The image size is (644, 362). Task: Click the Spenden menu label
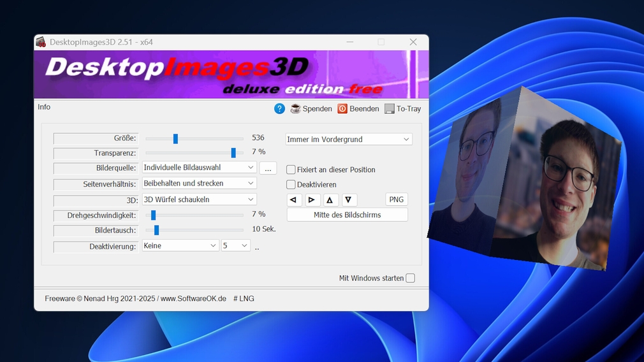pyautogui.click(x=317, y=109)
